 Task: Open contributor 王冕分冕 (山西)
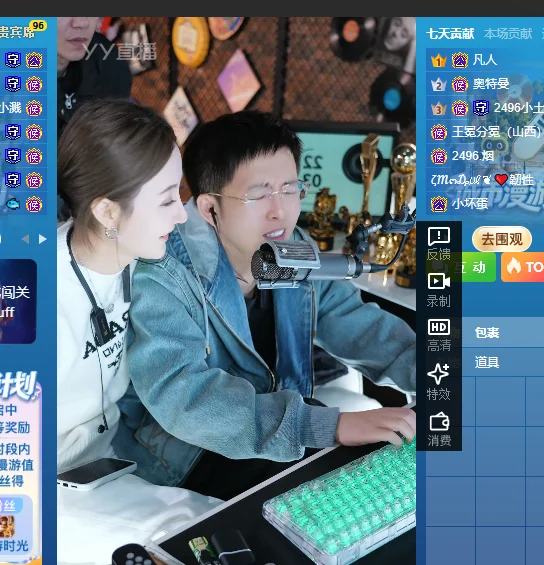click(496, 132)
